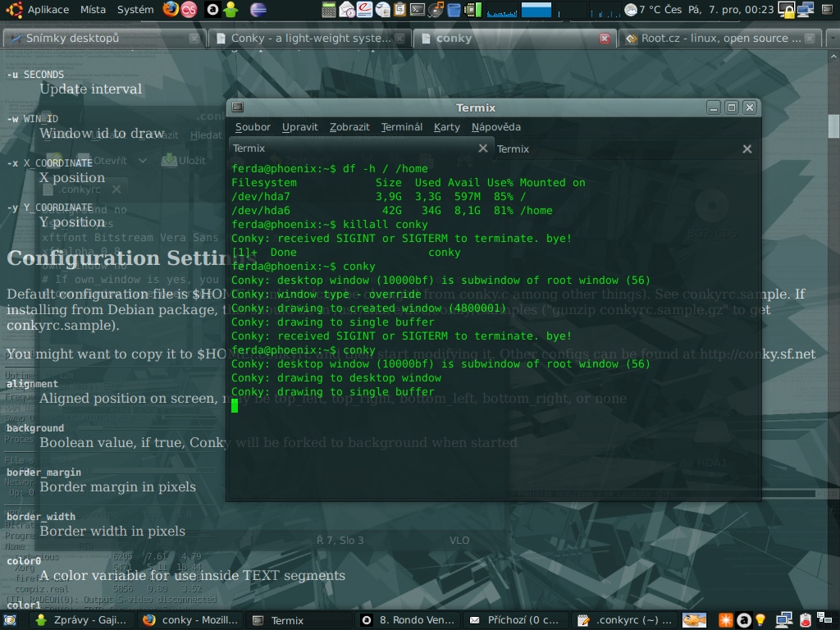
Task: Click the '/dev/hda6' filesystem row
Action: pos(391,210)
